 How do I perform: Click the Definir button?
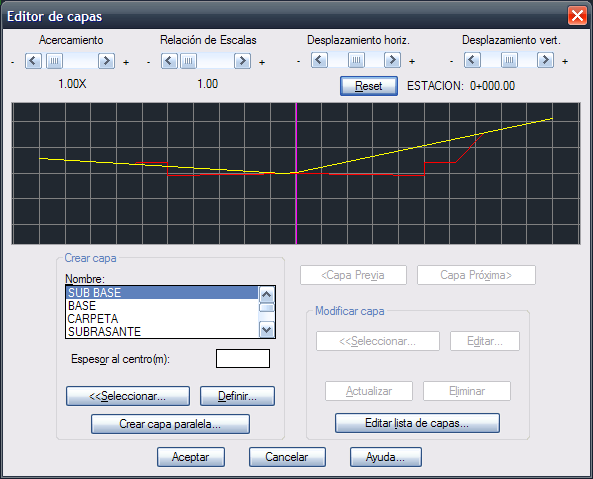coord(237,396)
